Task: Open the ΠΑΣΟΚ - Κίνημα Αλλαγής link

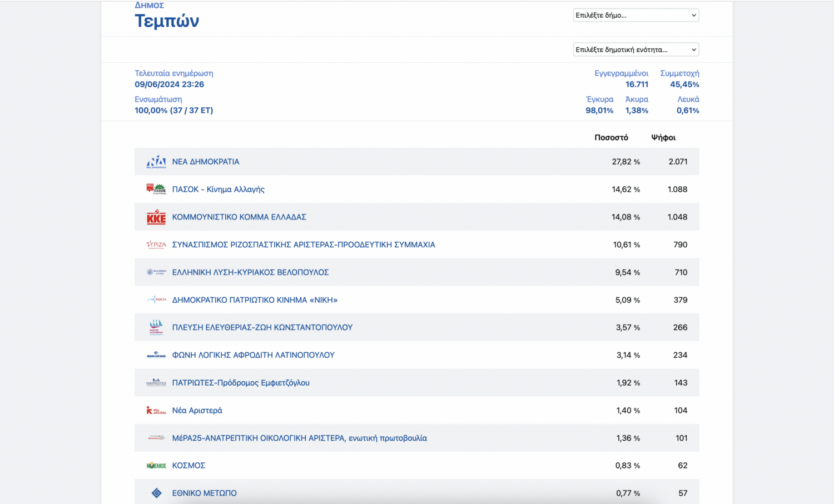Action: click(219, 189)
